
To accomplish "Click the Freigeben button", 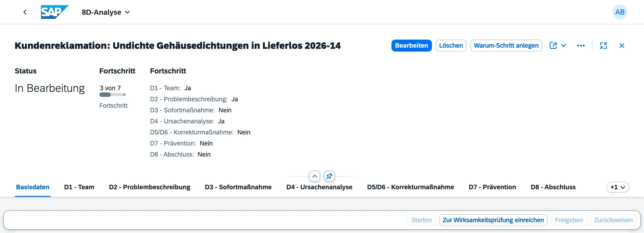I will [569, 220].
